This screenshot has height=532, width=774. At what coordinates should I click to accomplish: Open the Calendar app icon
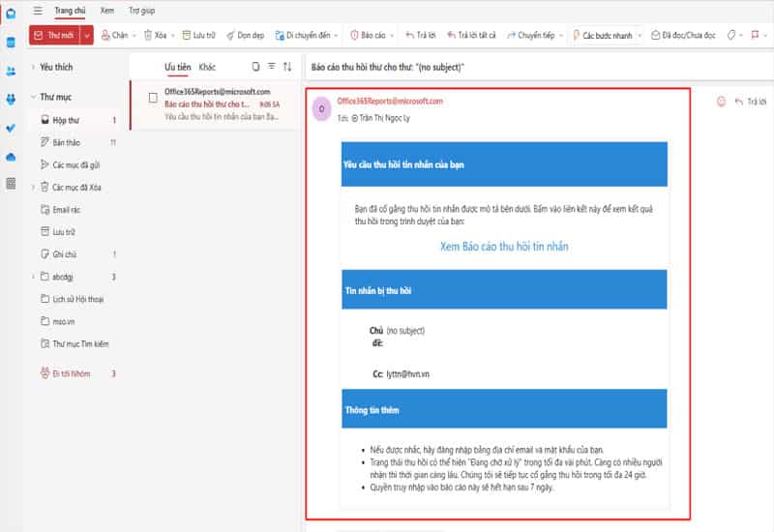pyautogui.click(x=11, y=43)
